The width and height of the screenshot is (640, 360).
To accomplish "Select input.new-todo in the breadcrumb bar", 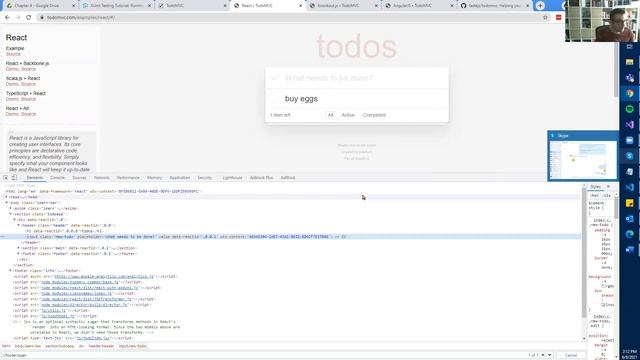I will coord(132,346).
